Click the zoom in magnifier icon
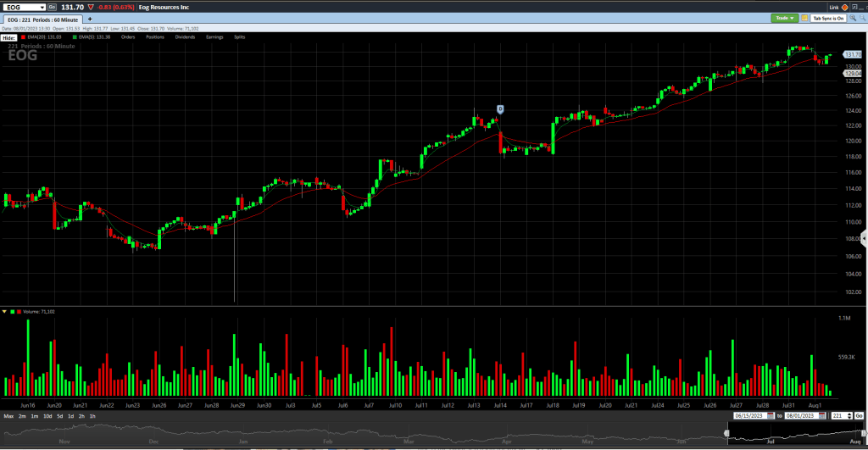 [x=853, y=18]
